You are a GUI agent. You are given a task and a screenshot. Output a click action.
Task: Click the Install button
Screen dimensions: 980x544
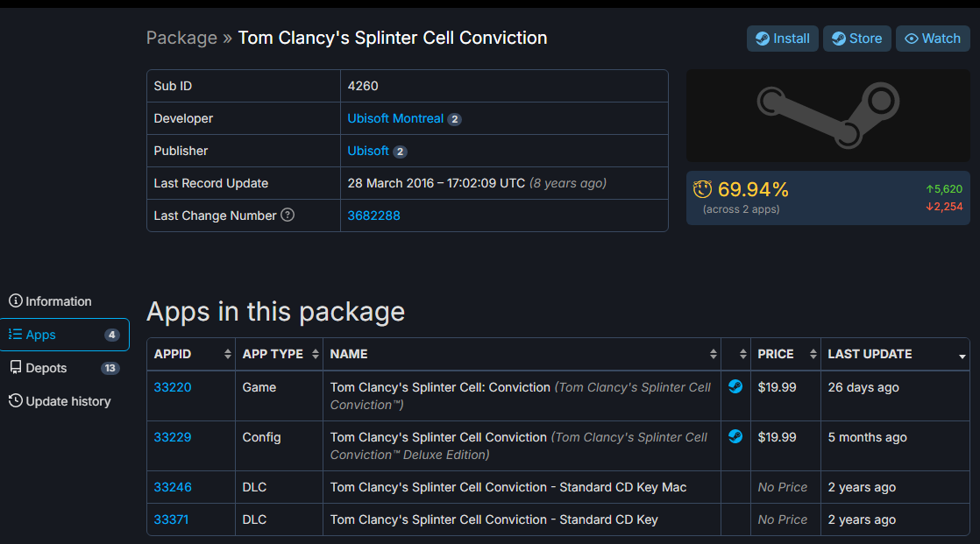(783, 39)
